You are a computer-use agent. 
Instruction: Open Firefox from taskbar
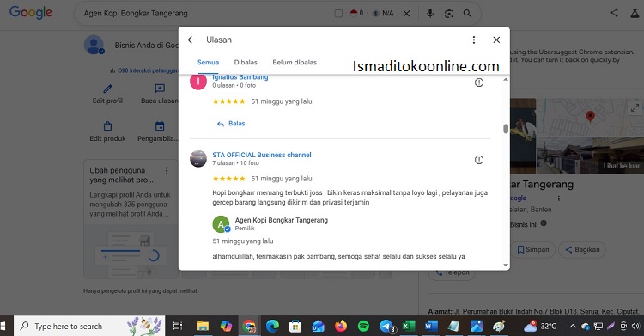coord(341,327)
